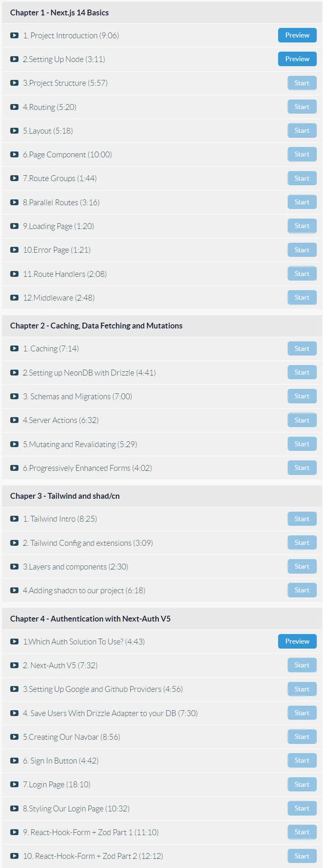Open Progressively Enhanced Forms lesson link
Image resolution: width=323 pixels, height=868 pixels.
(87, 468)
